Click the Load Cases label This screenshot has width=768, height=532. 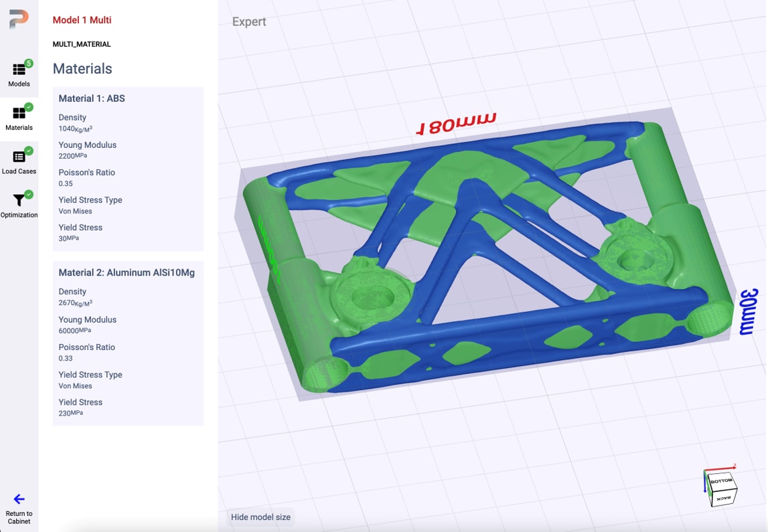(x=19, y=171)
